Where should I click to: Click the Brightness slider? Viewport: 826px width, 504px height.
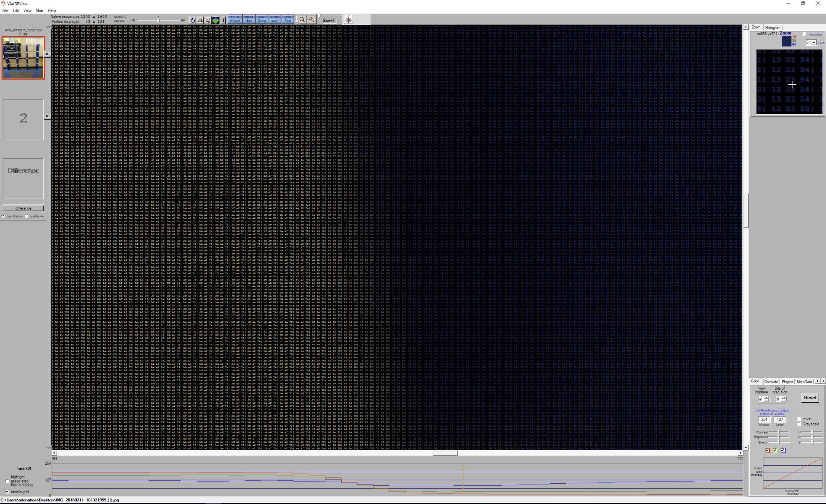(x=778, y=437)
